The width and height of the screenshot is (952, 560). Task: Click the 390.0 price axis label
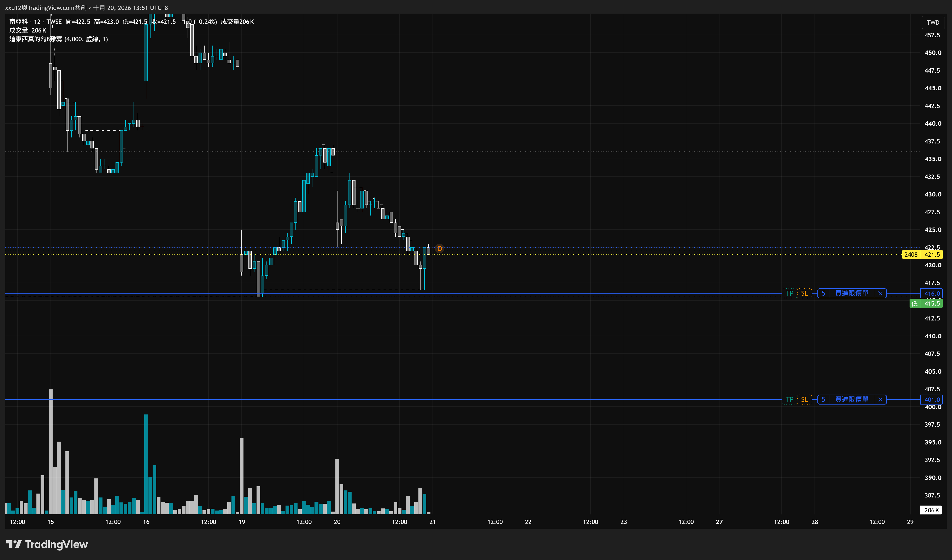(x=933, y=478)
